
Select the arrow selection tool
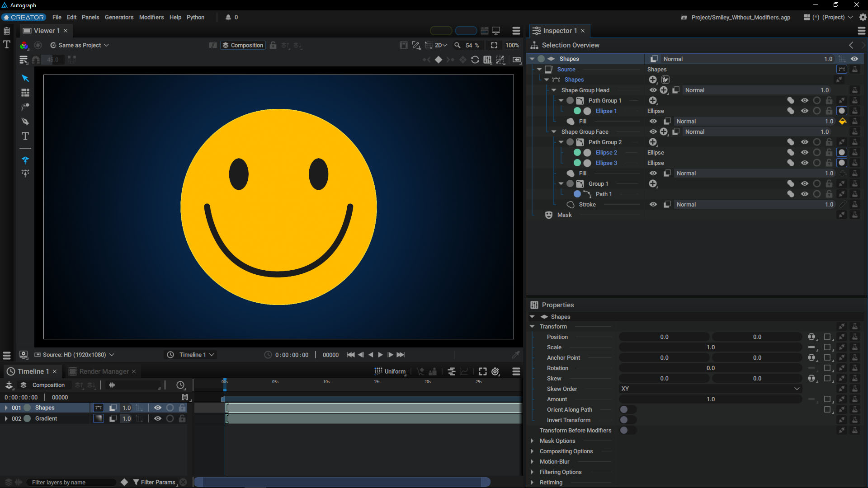[25, 78]
